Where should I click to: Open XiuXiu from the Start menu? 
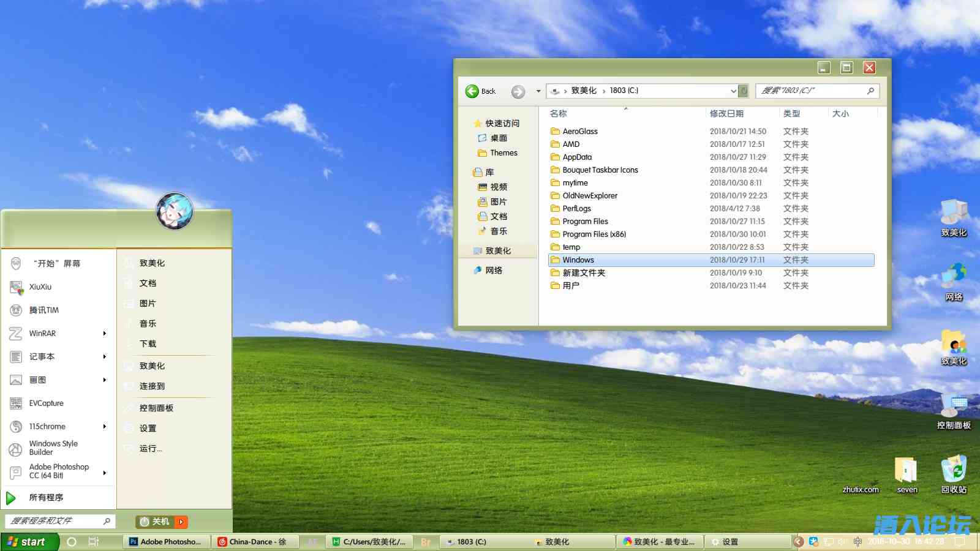coord(39,287)
